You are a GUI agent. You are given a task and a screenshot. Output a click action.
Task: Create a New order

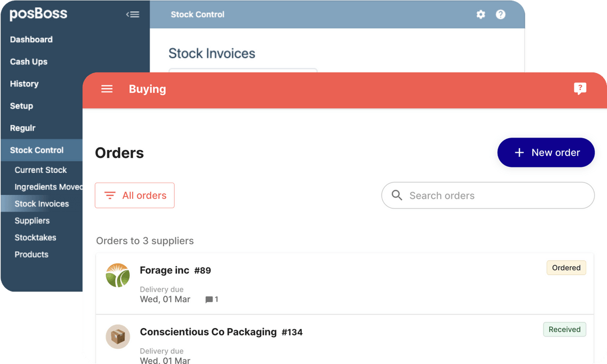coord(546,153)
